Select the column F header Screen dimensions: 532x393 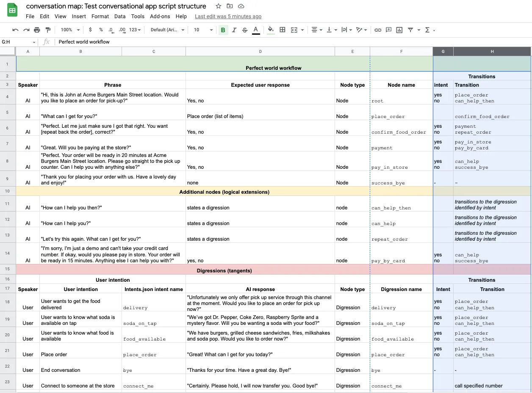(401, 51)
